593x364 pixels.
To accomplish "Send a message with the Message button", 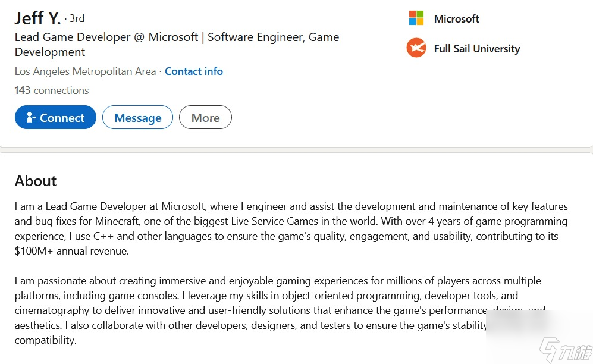I will point(137,117).
